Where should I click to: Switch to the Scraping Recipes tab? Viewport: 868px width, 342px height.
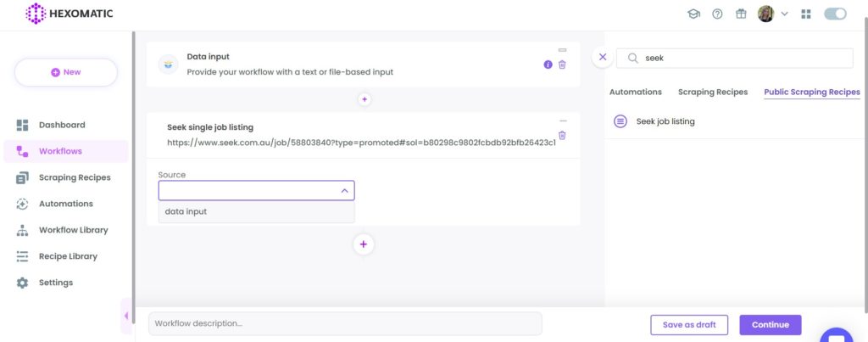(712, 92)
